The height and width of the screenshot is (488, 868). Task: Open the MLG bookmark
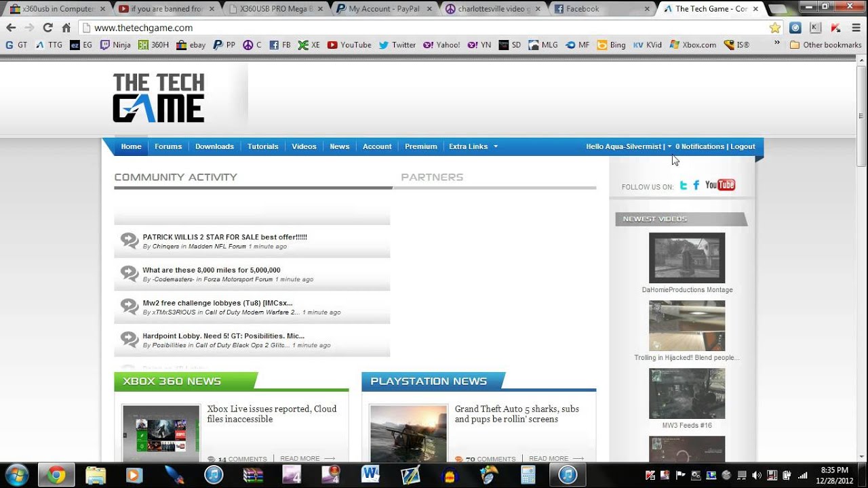point(542,45)
